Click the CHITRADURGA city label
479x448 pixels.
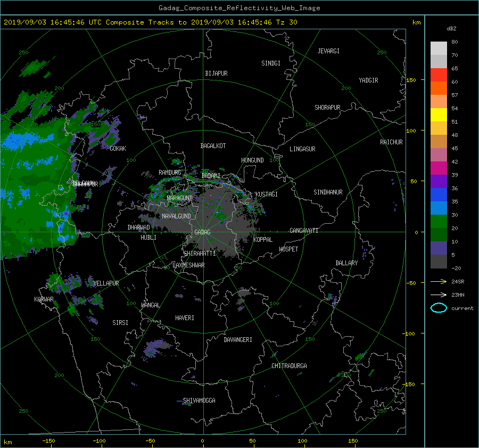(x=289, y=366)
